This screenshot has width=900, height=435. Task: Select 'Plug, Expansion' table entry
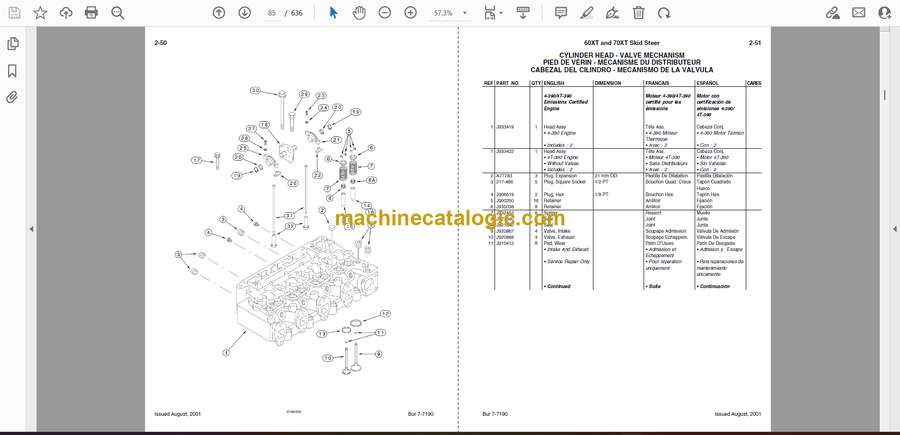click(x=559, y=175)
